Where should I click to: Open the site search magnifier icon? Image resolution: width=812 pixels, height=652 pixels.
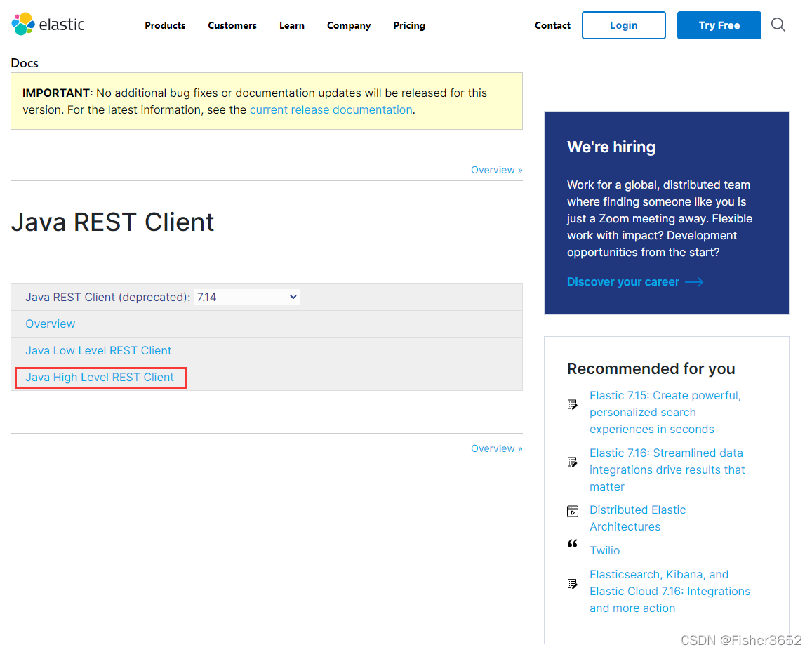778,25
